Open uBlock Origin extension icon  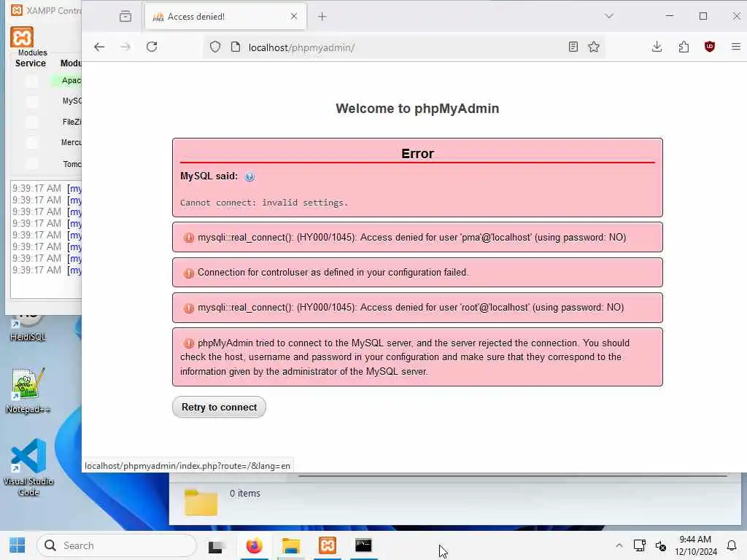click(x=710, y=47)
